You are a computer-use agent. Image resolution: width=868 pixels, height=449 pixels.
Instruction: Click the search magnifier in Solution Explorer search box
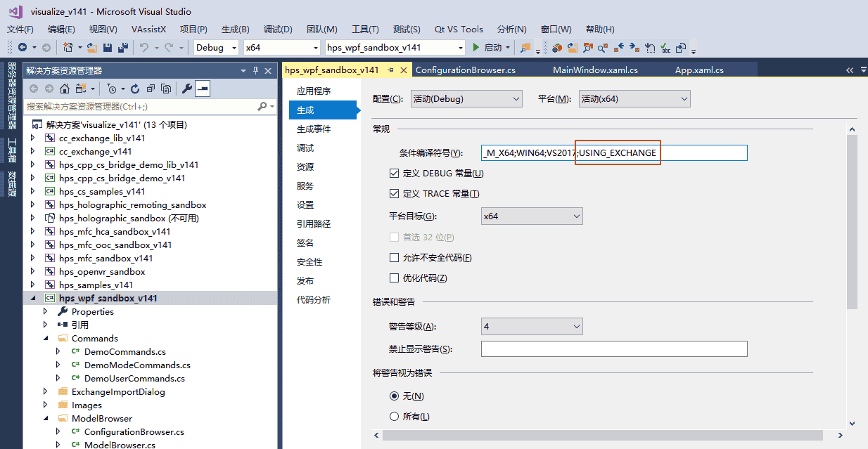click(x=262, y=107)
